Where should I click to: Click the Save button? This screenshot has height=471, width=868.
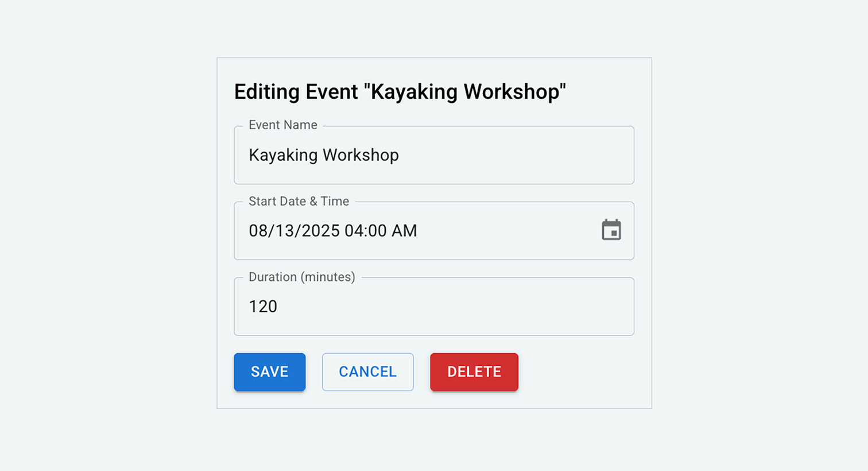(269, 372)
